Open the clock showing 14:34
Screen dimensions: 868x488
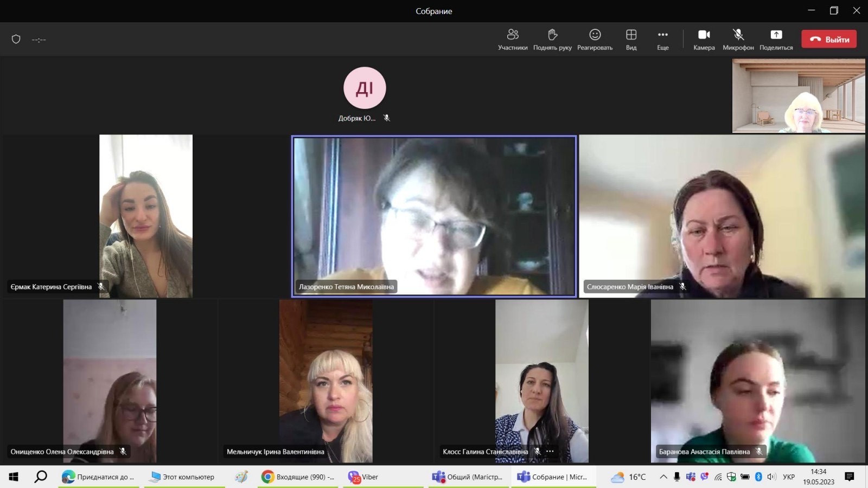click(819, 477)
